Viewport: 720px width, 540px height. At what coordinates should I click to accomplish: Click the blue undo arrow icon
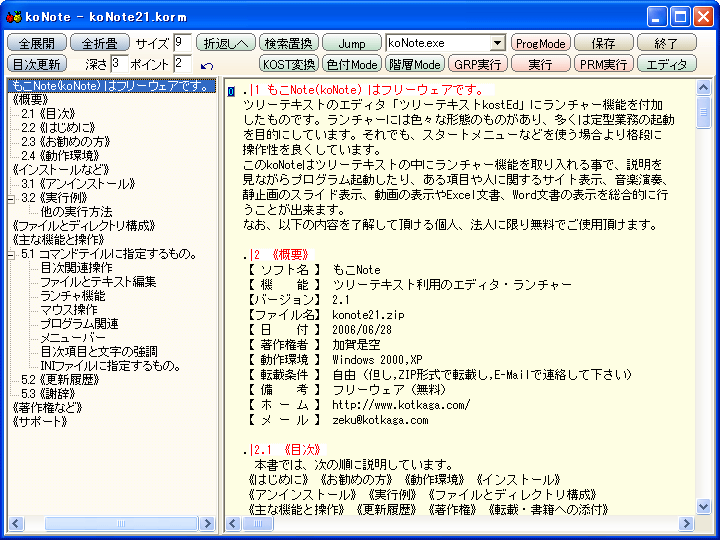(207, 66)
